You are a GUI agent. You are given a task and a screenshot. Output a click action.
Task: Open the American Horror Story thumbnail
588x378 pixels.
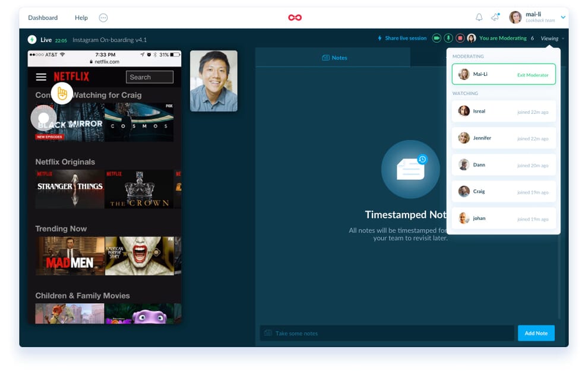(x=139, y=256)
